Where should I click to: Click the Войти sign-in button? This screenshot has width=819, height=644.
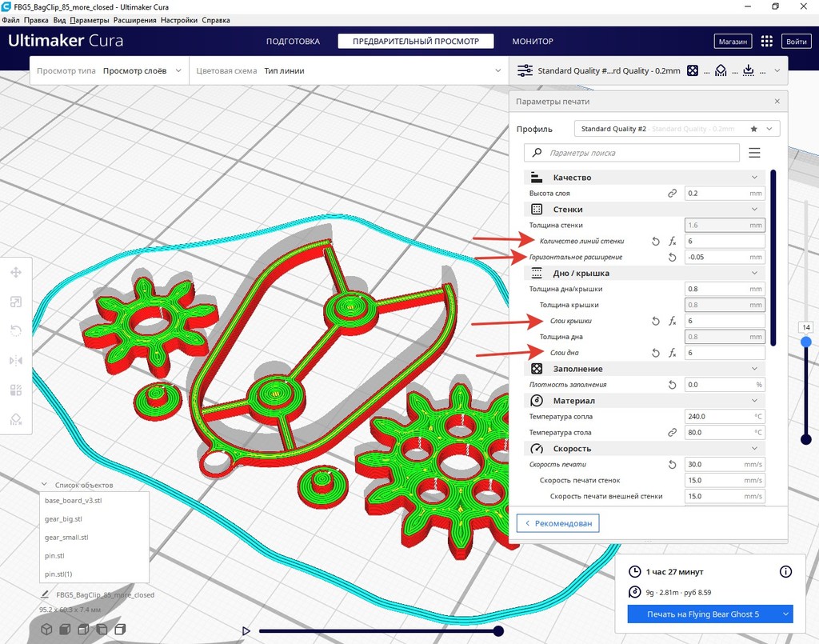(797, 42)
